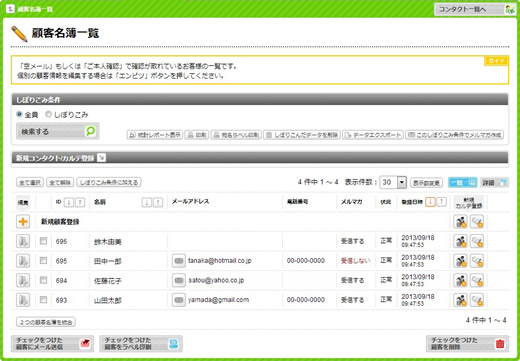Click the delete checked customers button
Viewport: 520px width, 361px height.
[467, 344]
